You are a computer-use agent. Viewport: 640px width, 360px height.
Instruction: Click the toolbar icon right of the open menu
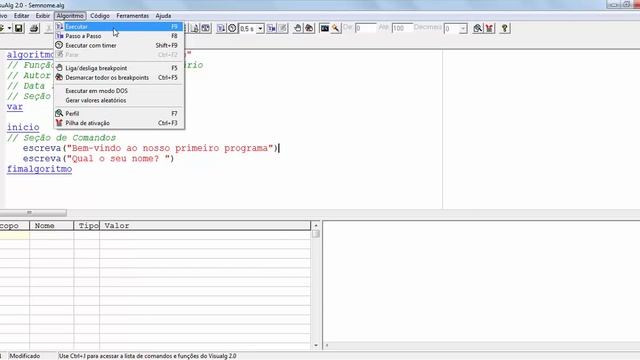195,28
